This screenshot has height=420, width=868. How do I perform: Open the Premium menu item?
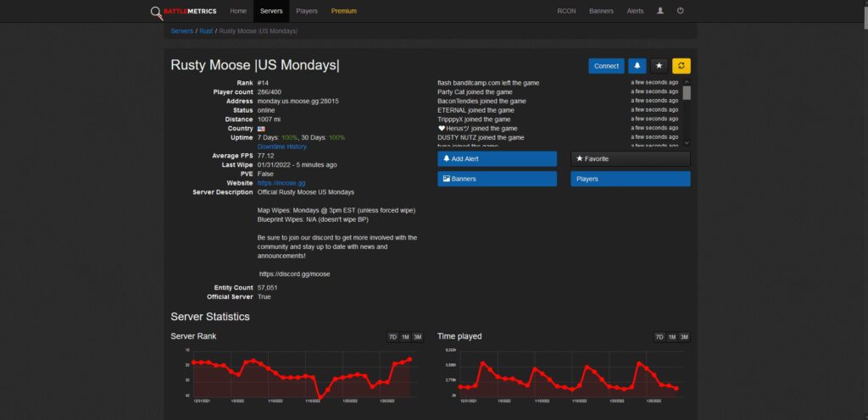point(344,11)
